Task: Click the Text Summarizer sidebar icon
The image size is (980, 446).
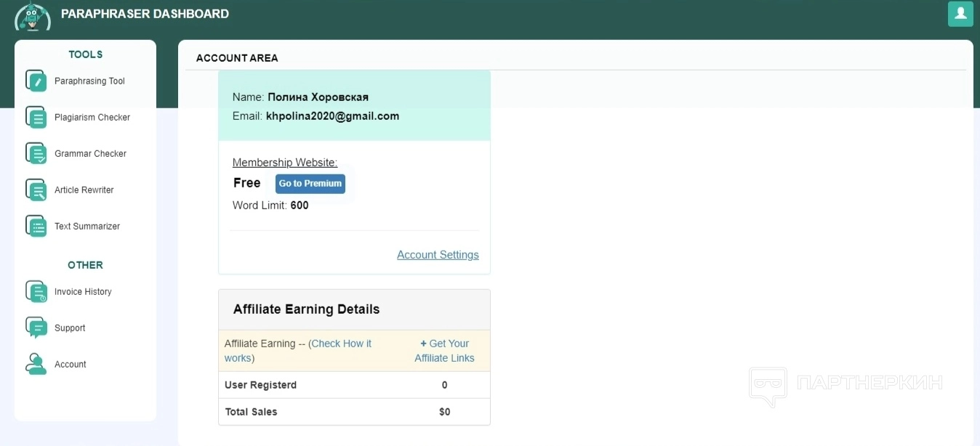Action: 36,226
